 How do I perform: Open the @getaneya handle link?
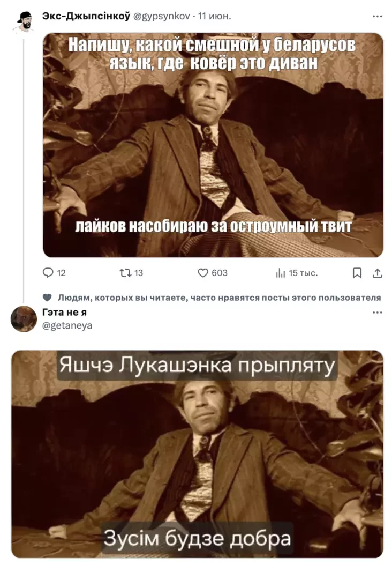coord(67,325)
